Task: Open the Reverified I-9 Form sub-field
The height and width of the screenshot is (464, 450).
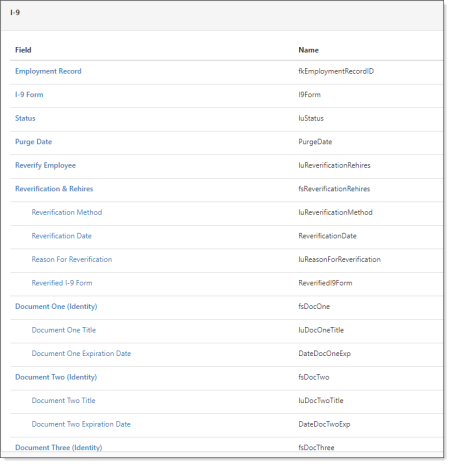Action: pyautogui.click(x=62, y=283)
